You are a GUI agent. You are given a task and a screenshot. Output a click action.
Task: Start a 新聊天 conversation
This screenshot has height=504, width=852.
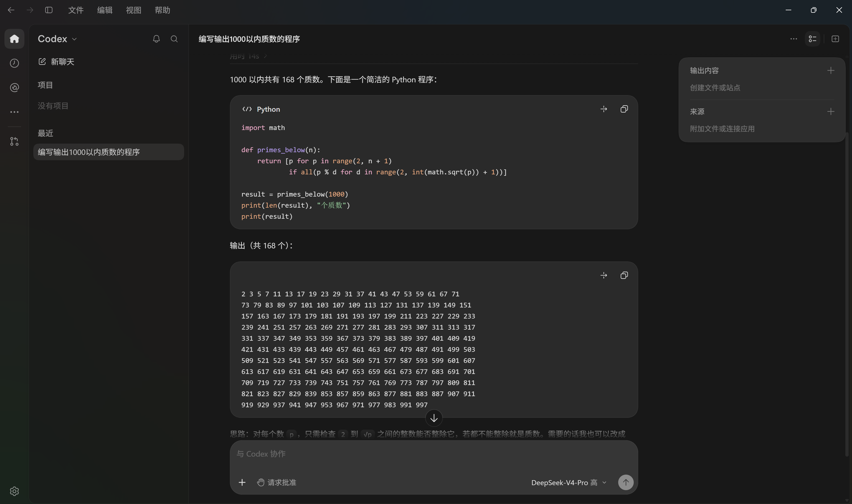pyautogui.click(x=56, y=62)
